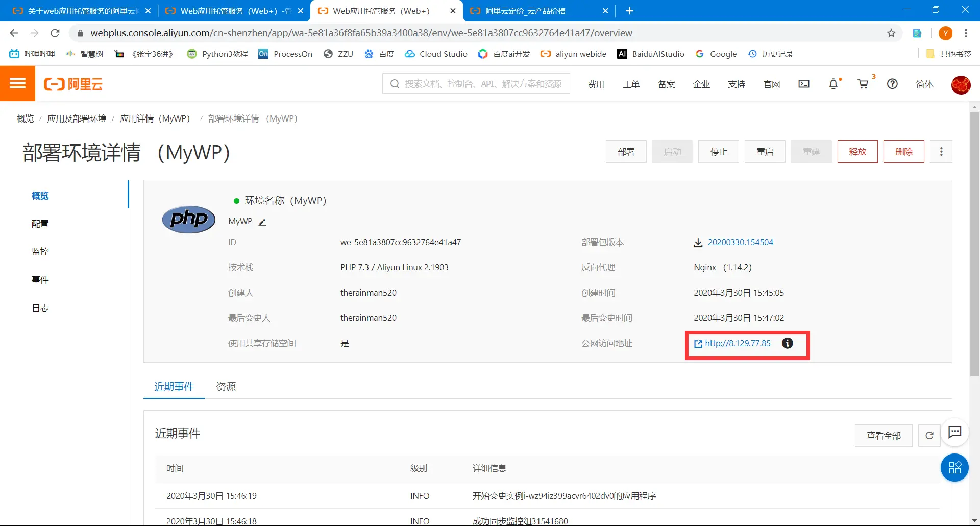Select 配置 in the left sidebar

click(x=40, y=224)
